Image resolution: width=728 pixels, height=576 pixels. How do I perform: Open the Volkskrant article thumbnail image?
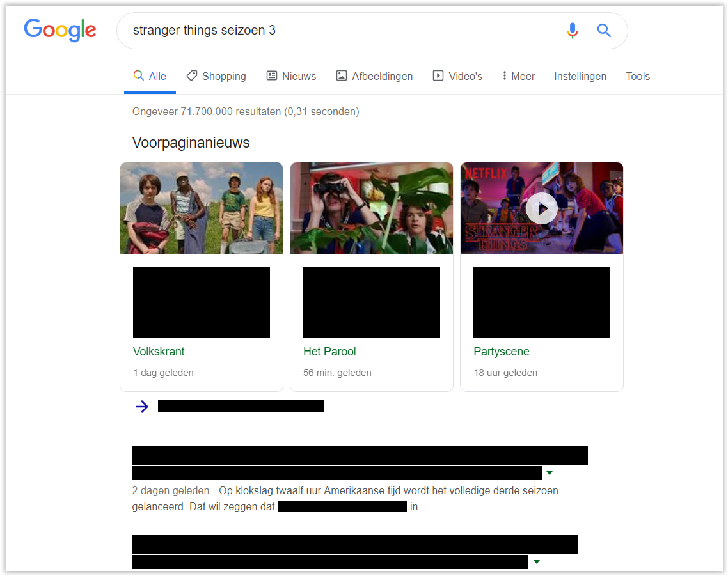[202, 208]
